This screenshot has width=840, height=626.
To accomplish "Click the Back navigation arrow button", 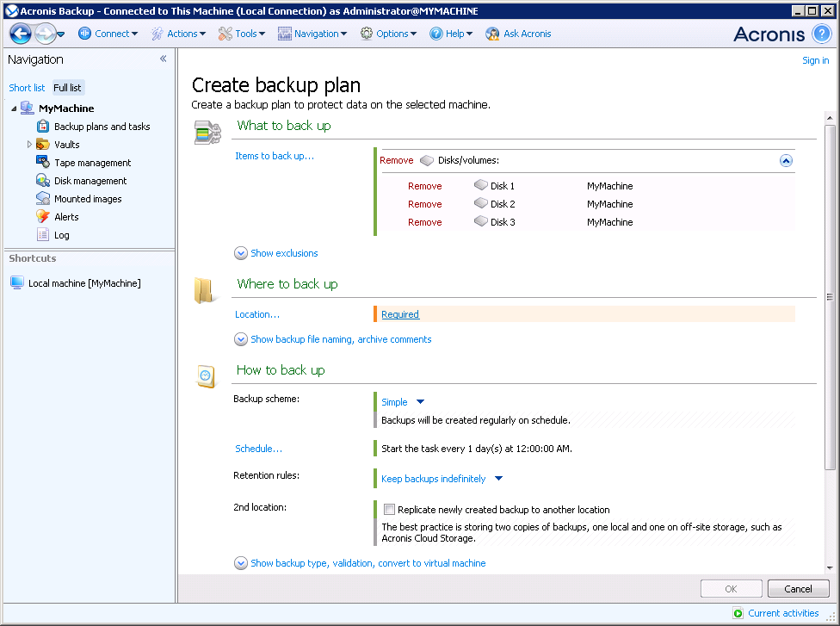I will [x=21, y=34].
